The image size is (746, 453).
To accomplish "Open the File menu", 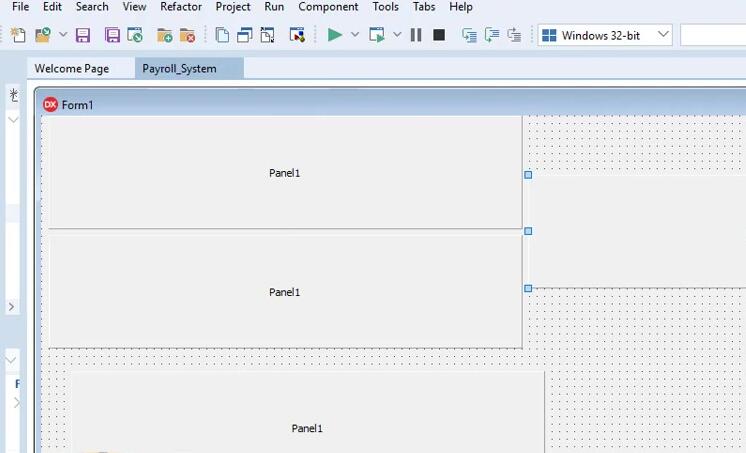I will [20, 7].
